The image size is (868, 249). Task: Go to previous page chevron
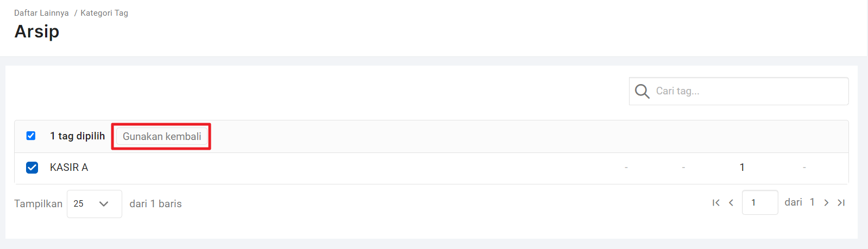(731, 203)
